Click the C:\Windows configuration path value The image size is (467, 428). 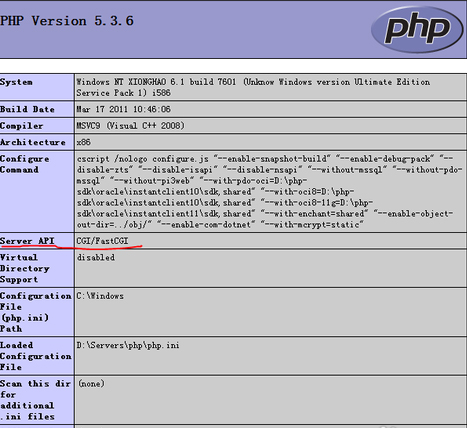pyautogui.click(x=100, y=296)
